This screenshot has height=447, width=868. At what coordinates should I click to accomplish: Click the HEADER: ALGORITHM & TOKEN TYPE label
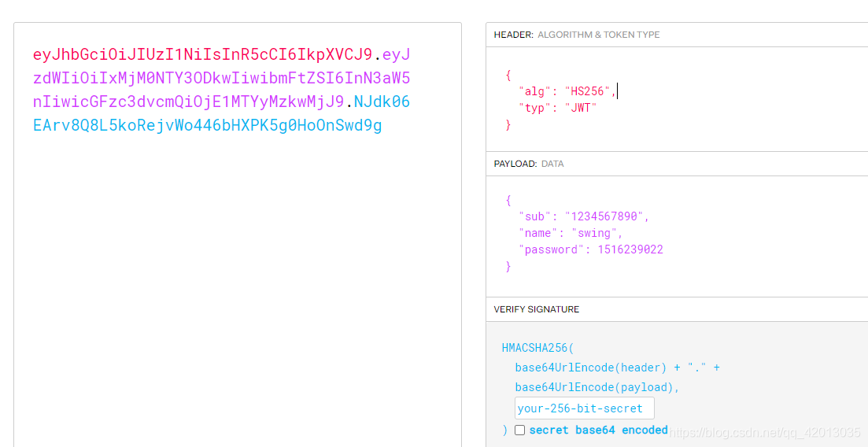pyautogui.click(x=576, y=35)
